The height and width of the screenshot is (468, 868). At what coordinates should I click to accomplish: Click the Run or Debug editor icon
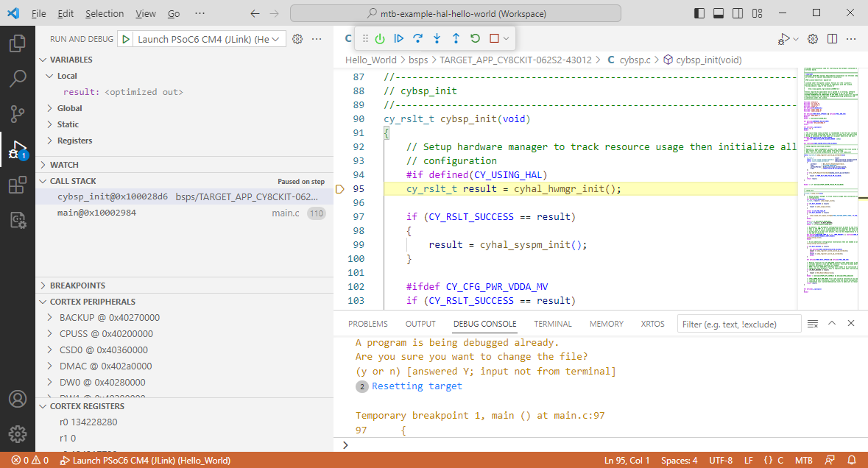click(783, 39)
